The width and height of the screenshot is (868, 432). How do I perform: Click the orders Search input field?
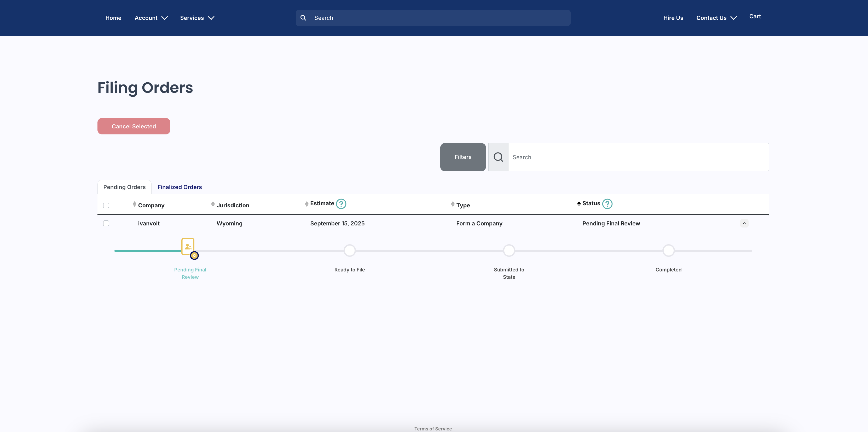638,157
